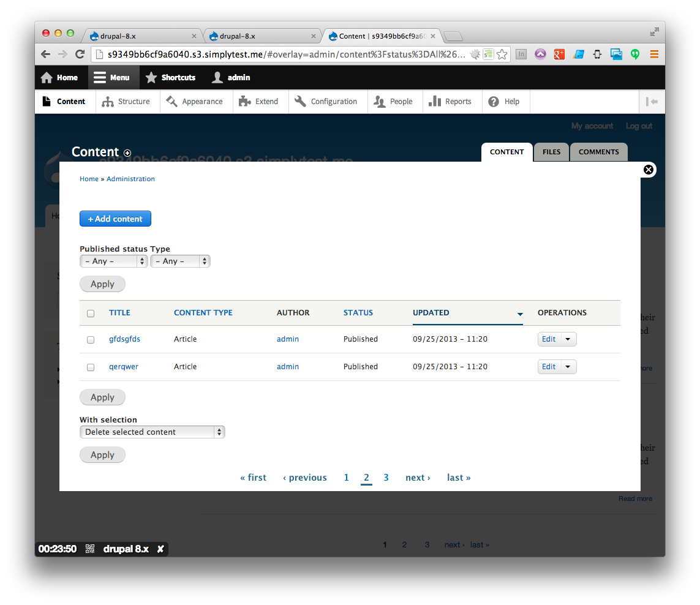Click Apply button below the table
This screenshot has height=605, width=700.
click(x=102, y=397)
